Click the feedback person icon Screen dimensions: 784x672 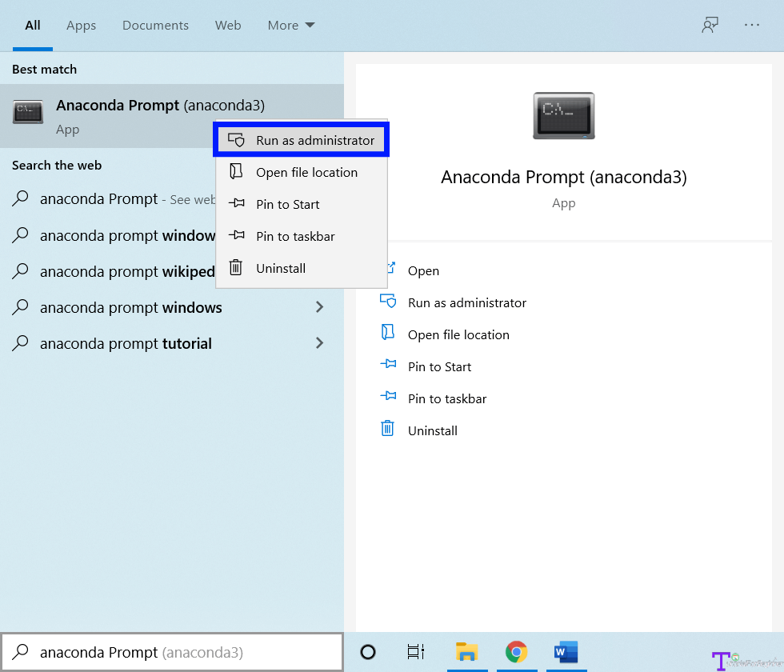pos(710,25)
